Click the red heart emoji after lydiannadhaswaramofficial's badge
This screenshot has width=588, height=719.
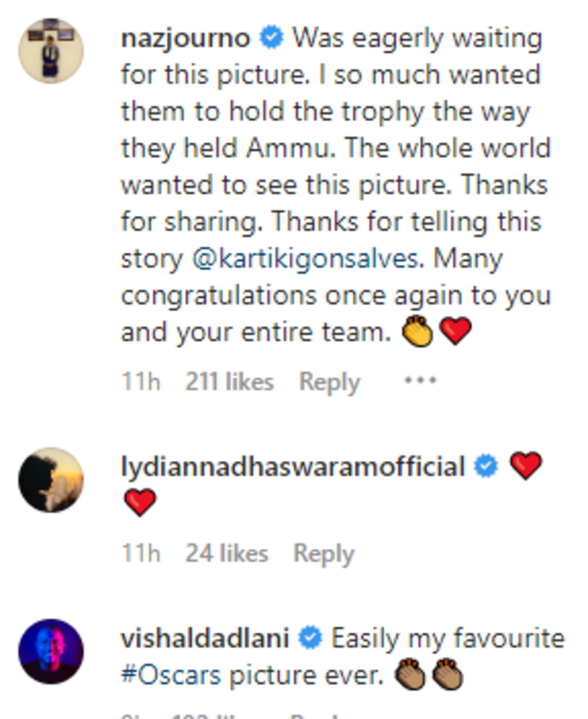pos(526,466)
